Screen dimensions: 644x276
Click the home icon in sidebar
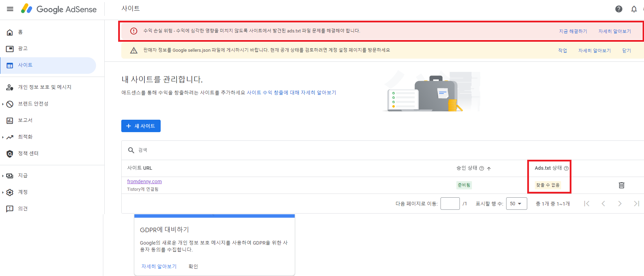pos(10,32)
